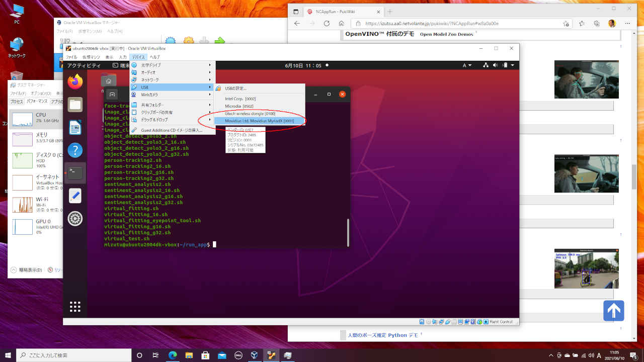Open the Ubuntu input source A dropdown

467,65
